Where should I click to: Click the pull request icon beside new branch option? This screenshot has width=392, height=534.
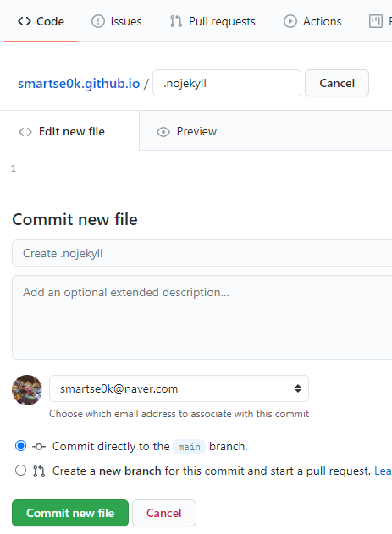(39, 471)
